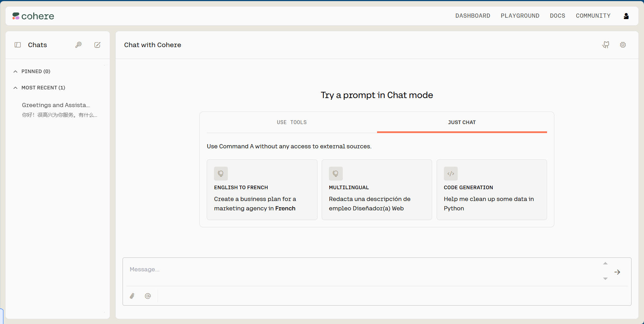
Task: Click the Use Command A description text
Action: click(289, 146)
